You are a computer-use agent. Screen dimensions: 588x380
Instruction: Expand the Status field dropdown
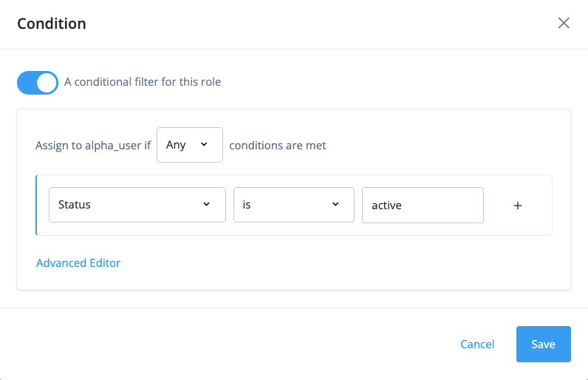pos(137,205)
